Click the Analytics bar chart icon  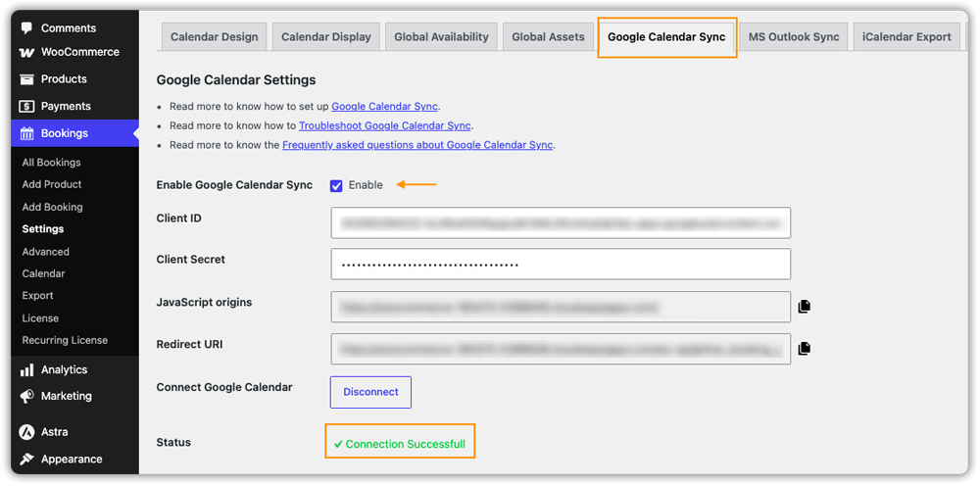26,369
